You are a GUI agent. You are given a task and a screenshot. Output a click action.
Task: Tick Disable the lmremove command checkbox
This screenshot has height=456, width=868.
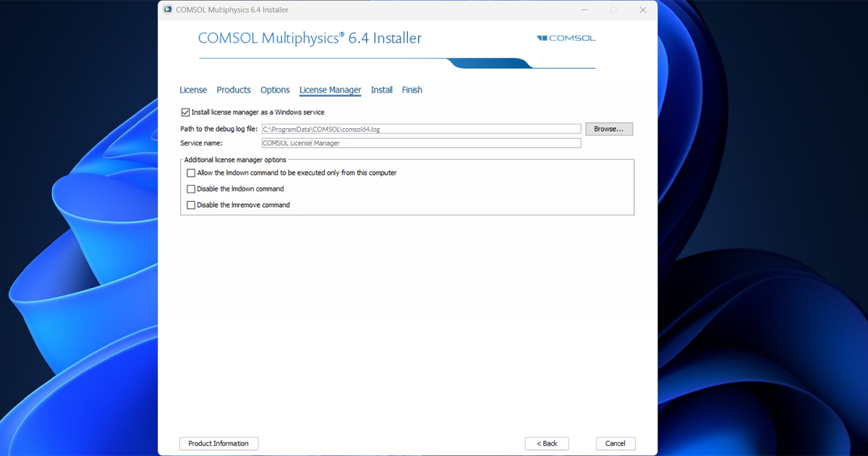click(191, 205)
